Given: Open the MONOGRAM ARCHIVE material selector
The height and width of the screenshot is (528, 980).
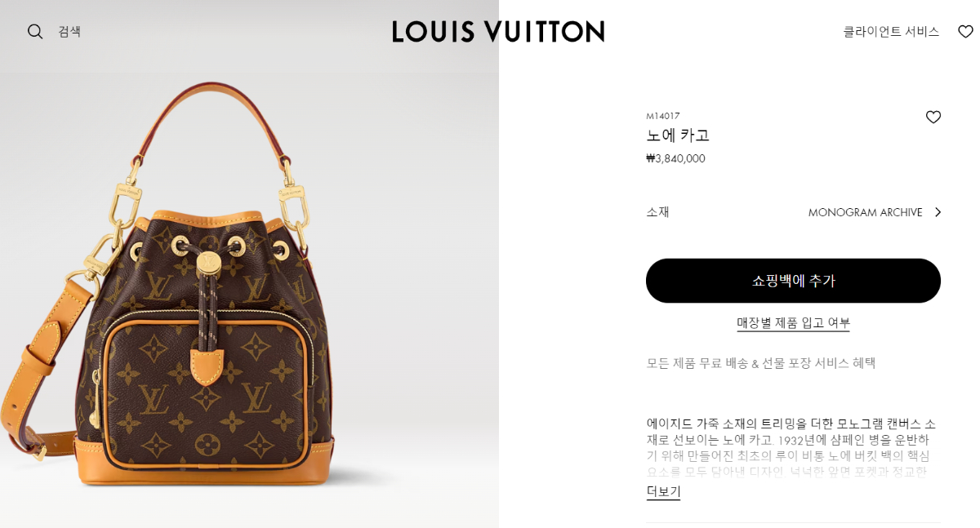Looking at the screenshot, I should pyautogui.click(x=866, y=212).
